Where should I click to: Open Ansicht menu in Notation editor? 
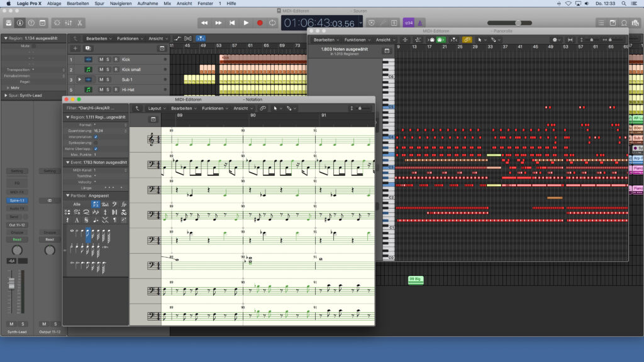coord(243,108)
